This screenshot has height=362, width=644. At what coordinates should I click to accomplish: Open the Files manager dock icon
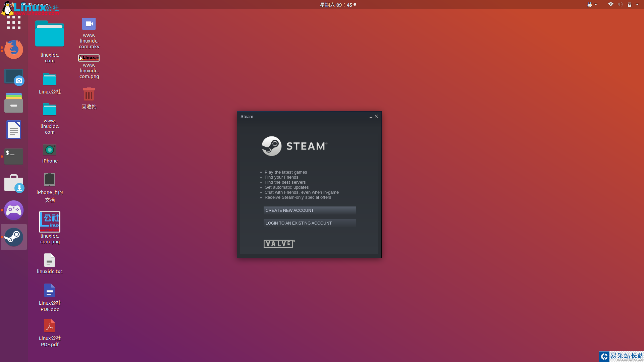tap(14, 103)
